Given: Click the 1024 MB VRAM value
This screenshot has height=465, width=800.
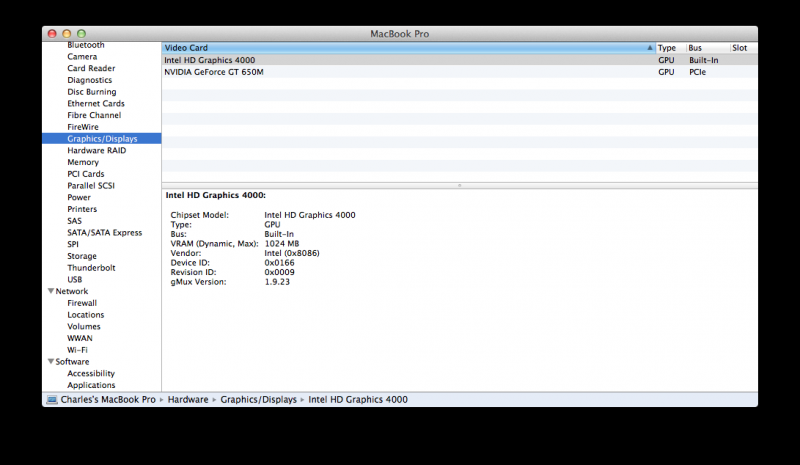Looking at the screenshot, I should [x=282, y=243].
